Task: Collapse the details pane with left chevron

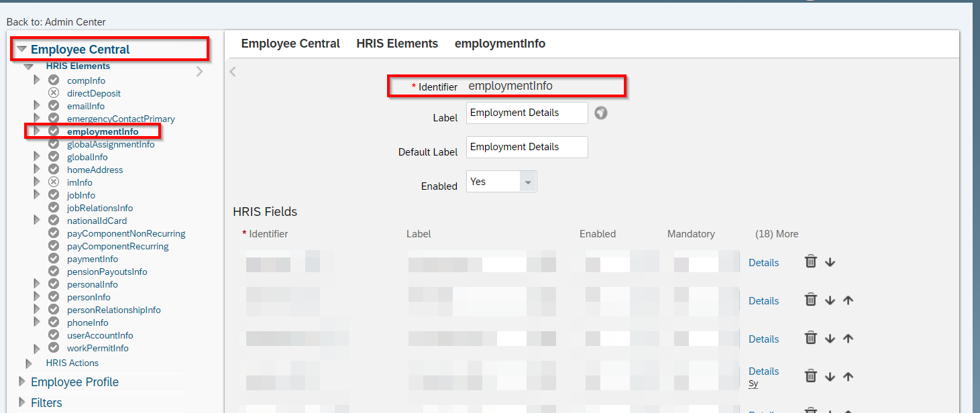Action: click(x=233, y=72)
